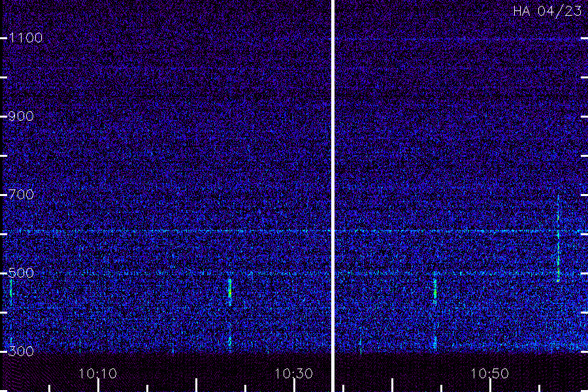Click the 1100 frequency axis label
Screen dimensions: 588x392
coord(25,38)
